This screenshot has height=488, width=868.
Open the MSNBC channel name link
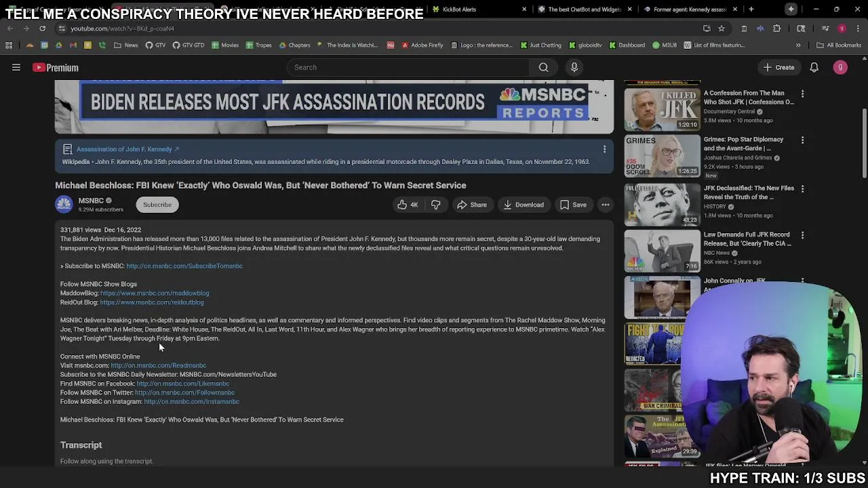[91, 201]
